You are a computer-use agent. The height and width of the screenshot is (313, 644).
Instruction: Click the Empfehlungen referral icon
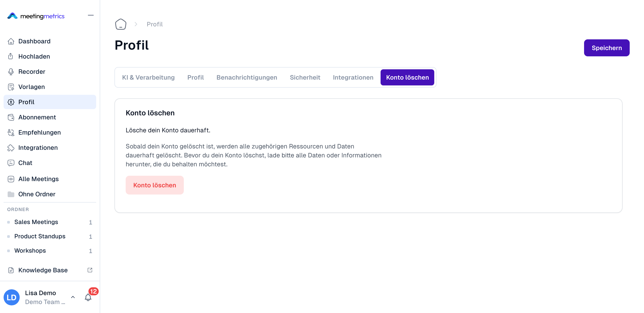[x=11, y=133]
